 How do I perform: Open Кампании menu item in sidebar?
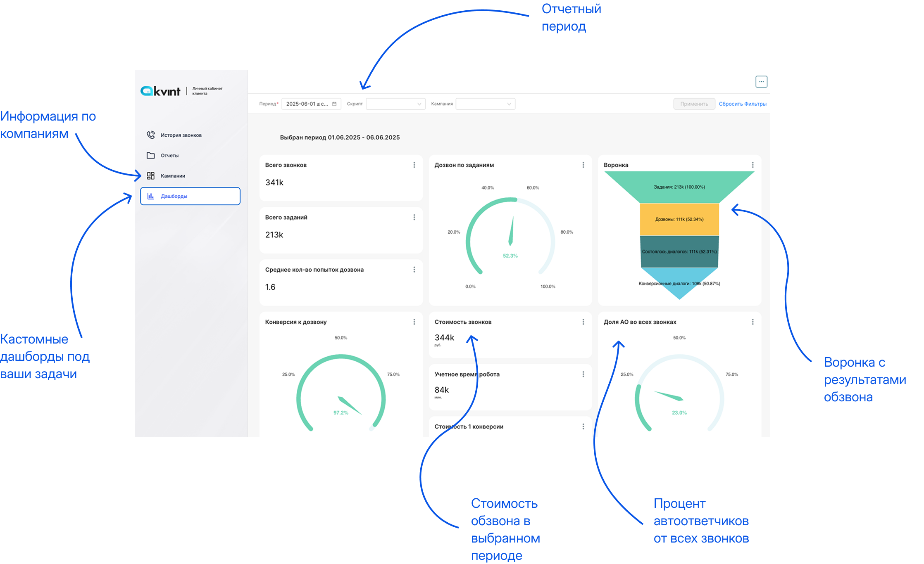click(173, 176)
